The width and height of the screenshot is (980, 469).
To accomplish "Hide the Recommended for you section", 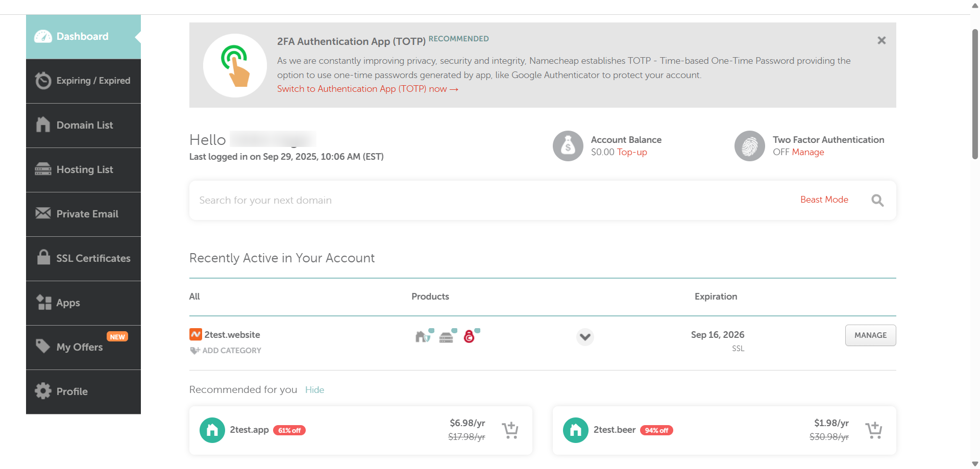I will (x=314, y=390).
